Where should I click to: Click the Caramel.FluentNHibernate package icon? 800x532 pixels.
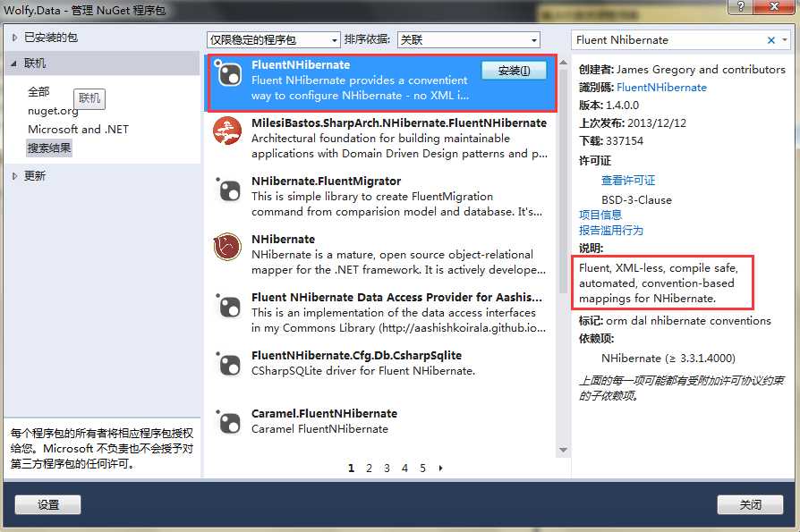pos(228,422)
